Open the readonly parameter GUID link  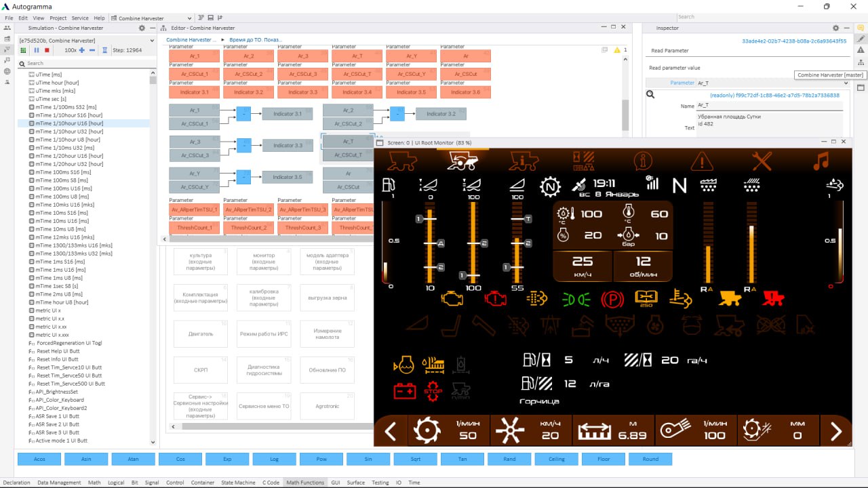pyautogui.click(x=774, y=96)
